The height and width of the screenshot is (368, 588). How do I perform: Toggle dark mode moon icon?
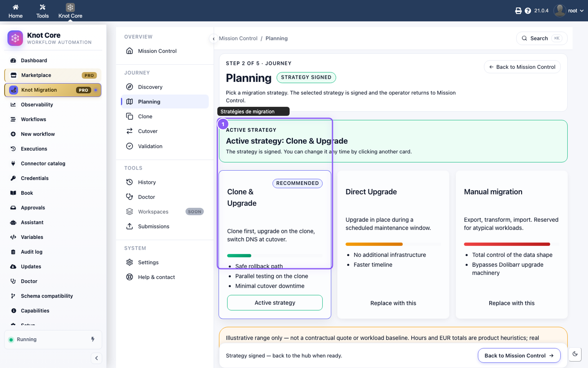[575, 354]
